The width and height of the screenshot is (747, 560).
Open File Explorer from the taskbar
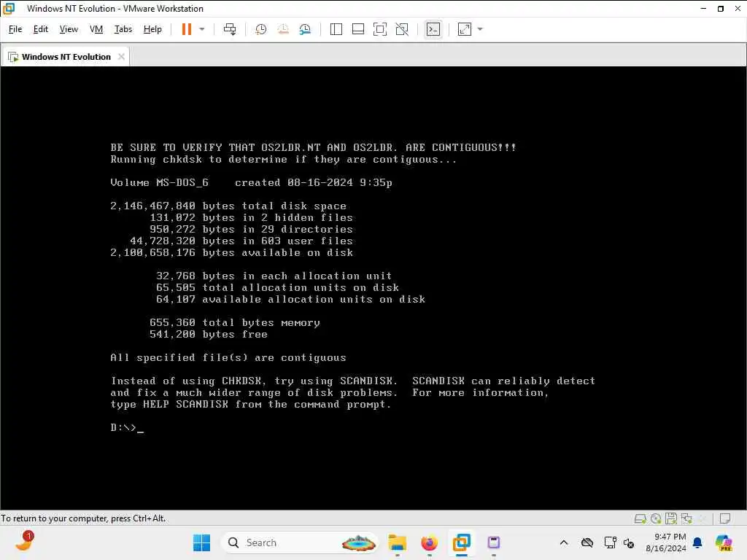click(x=398, y=542)
